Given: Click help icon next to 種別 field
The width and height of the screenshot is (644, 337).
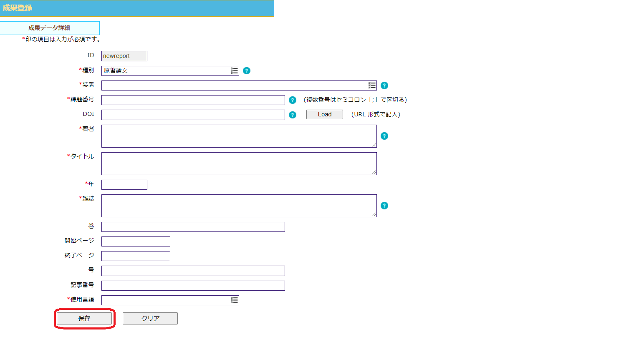Looking at the screenshot, I should click(247, 71).
